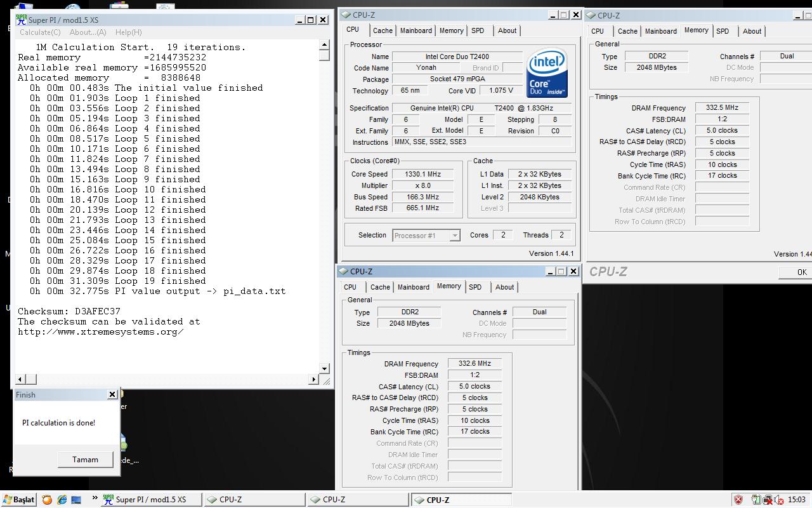812x508 pixels.
Task: Click DRAM Frequency 332.6 MHz in lower CPU-Z
Action: coord(475,364)
